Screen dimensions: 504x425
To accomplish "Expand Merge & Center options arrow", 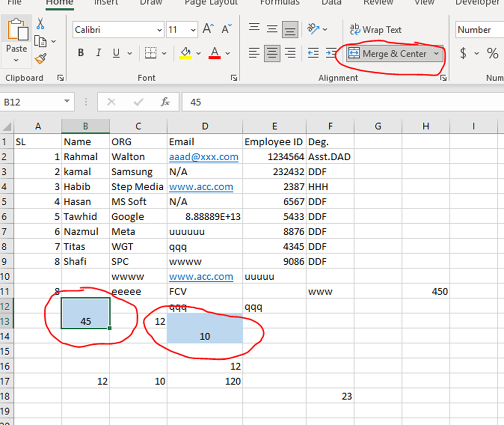I will [436, 53].
